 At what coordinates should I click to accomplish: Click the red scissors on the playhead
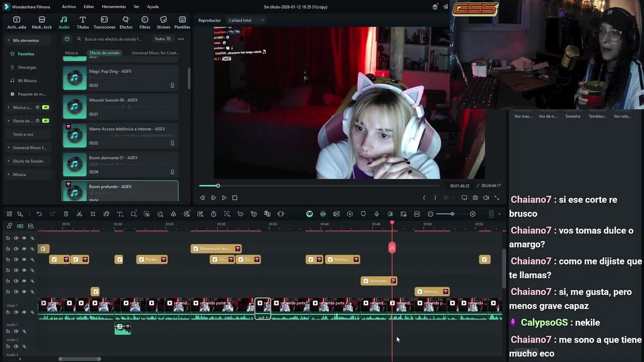tap(392, 247)
